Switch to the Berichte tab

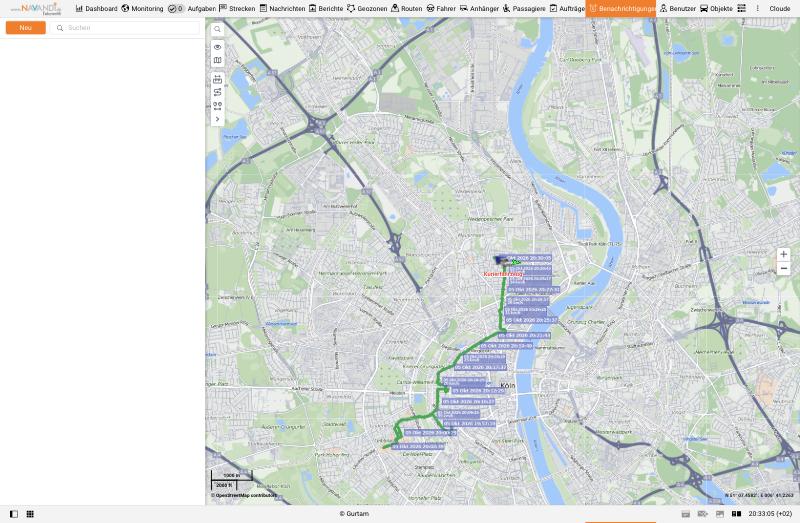coord(326,9)
